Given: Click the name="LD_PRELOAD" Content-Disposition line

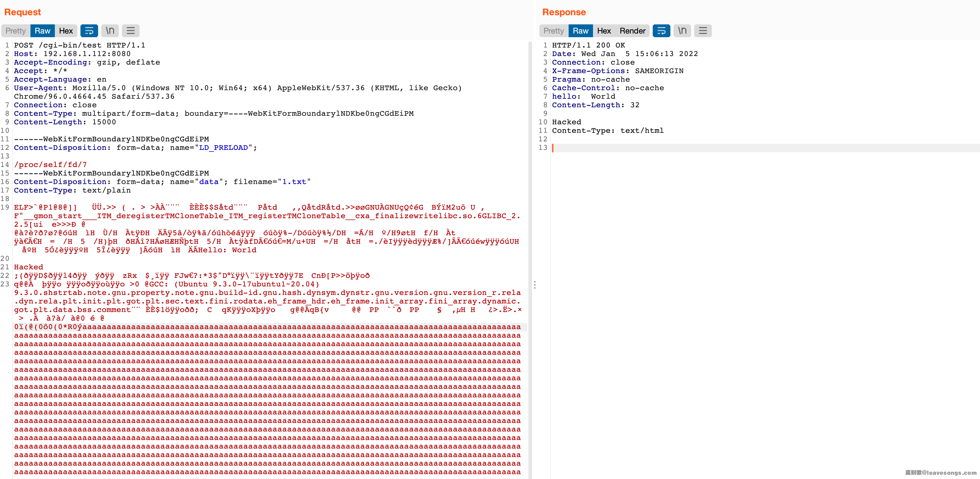Looking at the screenshot, I should [135, 147].
